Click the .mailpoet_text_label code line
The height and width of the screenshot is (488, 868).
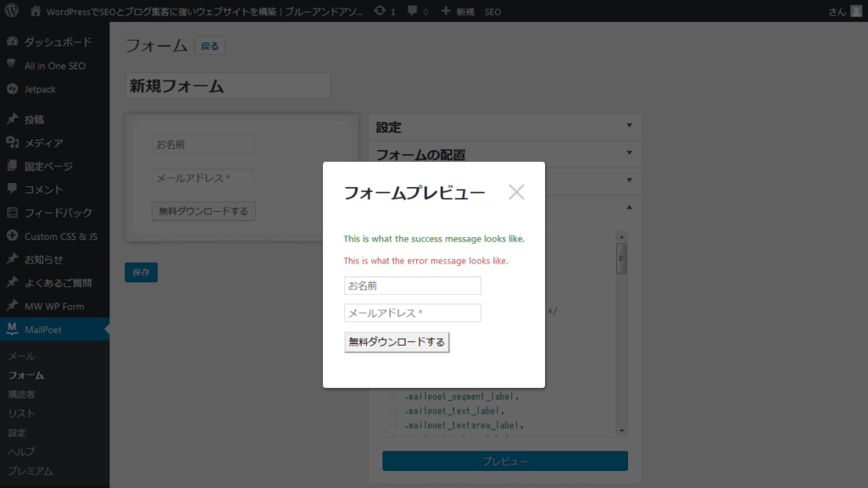tap(454, 411)
